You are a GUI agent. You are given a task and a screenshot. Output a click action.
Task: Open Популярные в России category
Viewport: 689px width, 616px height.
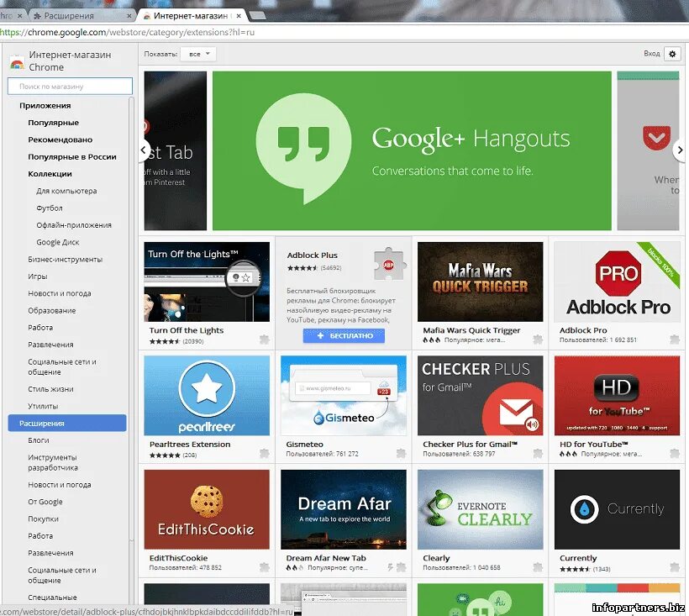(72, 157)
